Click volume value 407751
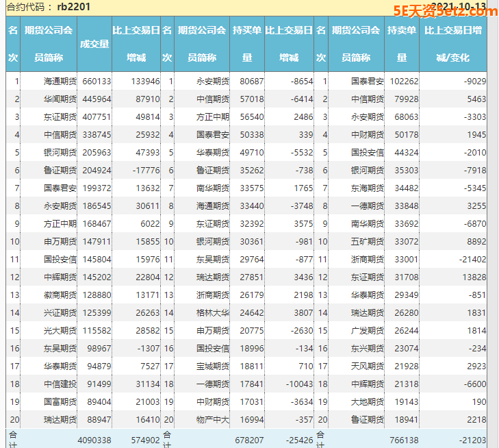The image size is (499, 448). (97, 117)
